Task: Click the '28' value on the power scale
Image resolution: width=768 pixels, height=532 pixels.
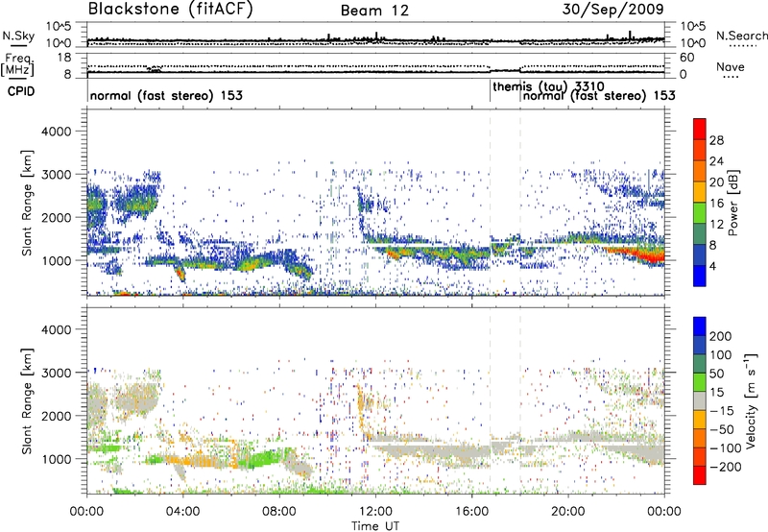Action: tap(716, 140)
